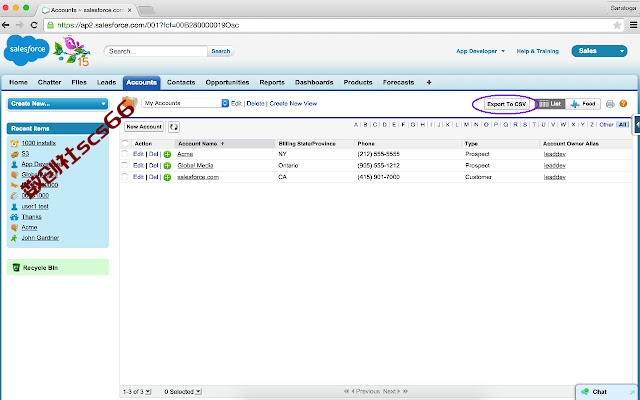The height and width of the screenshot is (400, 640).
Task: Filter accounts by Other
Action: 606,125
